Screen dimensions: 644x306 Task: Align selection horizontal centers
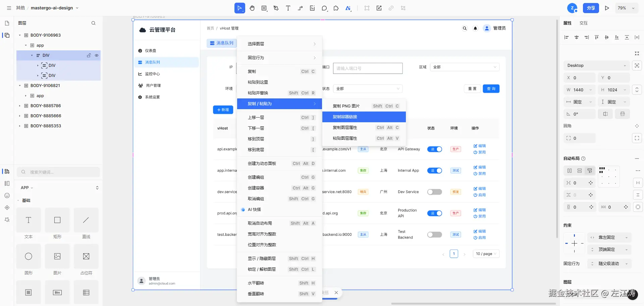click(x=577, y=37)
